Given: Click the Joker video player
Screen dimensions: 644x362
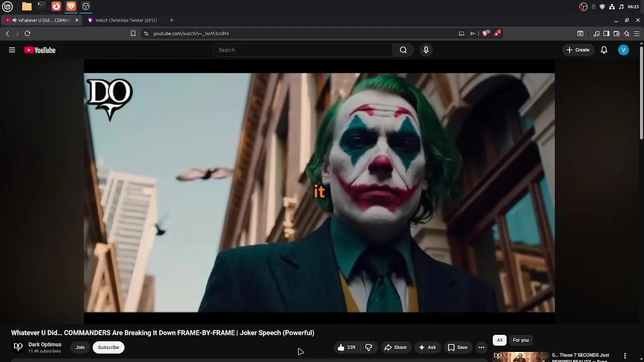Looking at the screenshot, I should coord(319,192).
